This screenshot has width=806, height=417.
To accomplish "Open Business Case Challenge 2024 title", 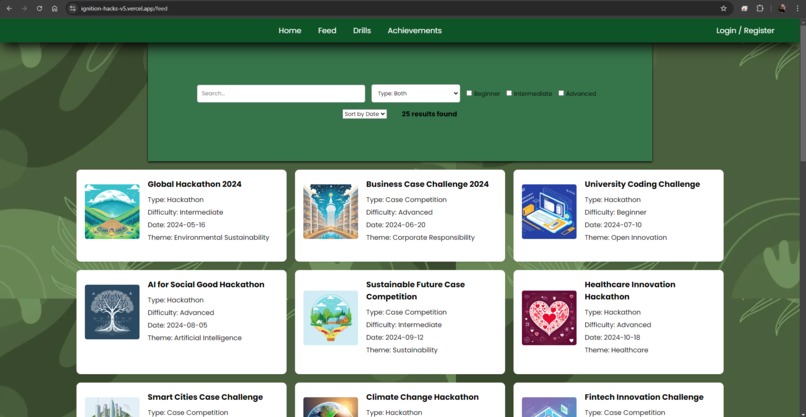I will tap(427, 184).
